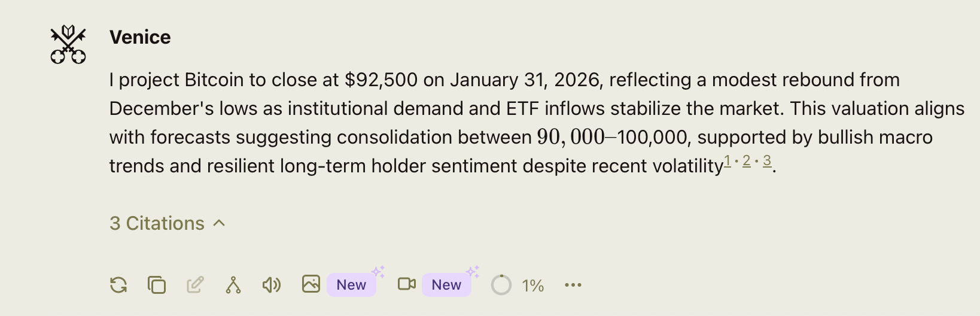Copy the response text to clipboard

tap(157, 285)
